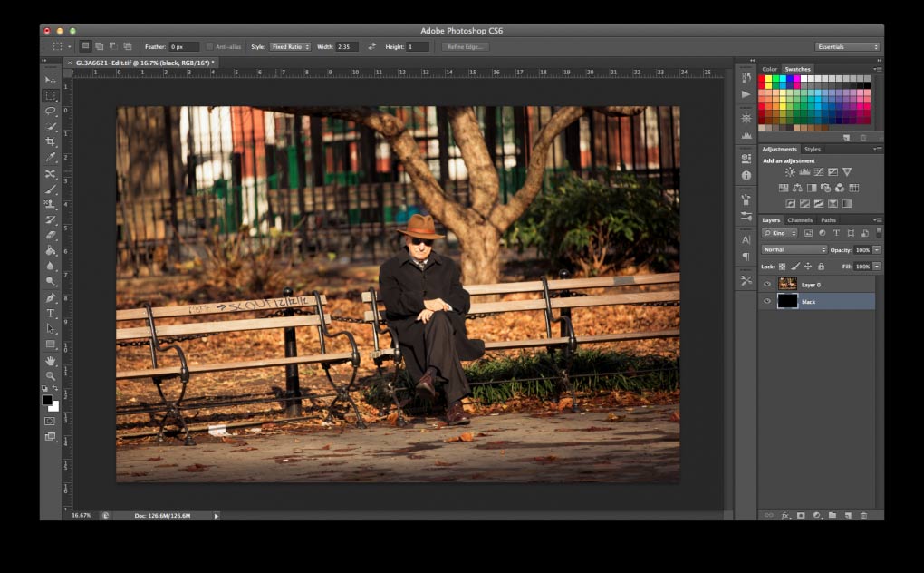Enable the Anti-alias checkbox
Viewport: 924px width, 573px height.
[210, 46]
